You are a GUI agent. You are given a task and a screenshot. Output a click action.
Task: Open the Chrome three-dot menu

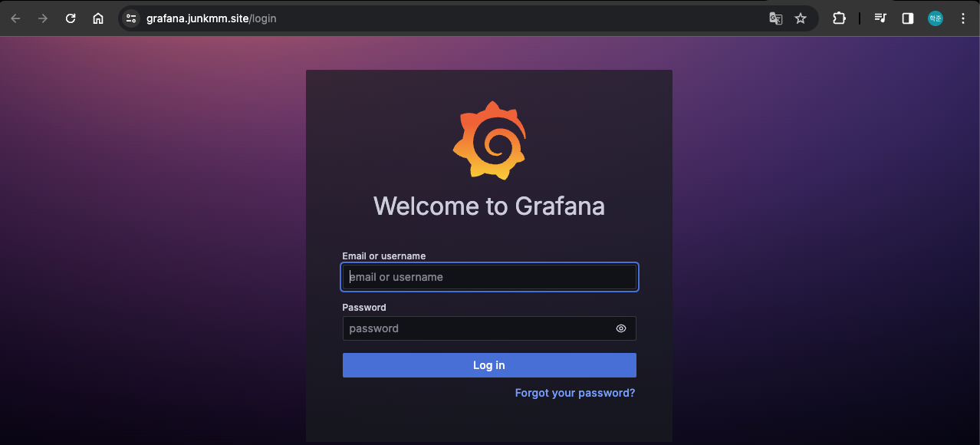tap(963, 18)
